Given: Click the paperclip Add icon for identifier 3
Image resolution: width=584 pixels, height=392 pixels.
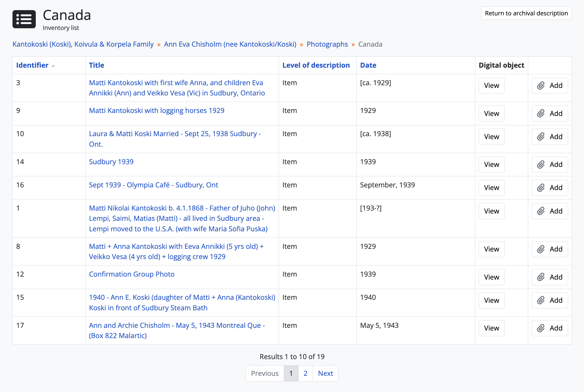Looking at the screenshot, I should pyautogui.click(x=541, y=86).
